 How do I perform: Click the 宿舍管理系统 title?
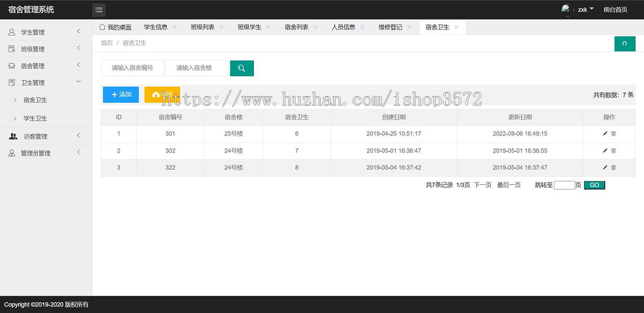[31, 9]
